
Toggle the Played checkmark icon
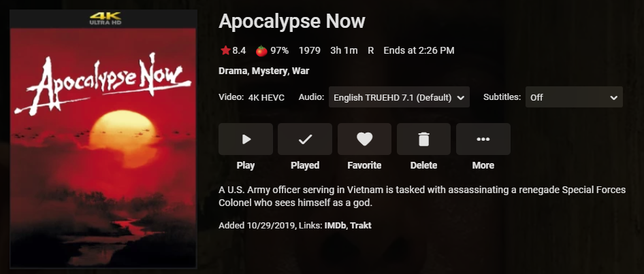(x=305, y=139)
